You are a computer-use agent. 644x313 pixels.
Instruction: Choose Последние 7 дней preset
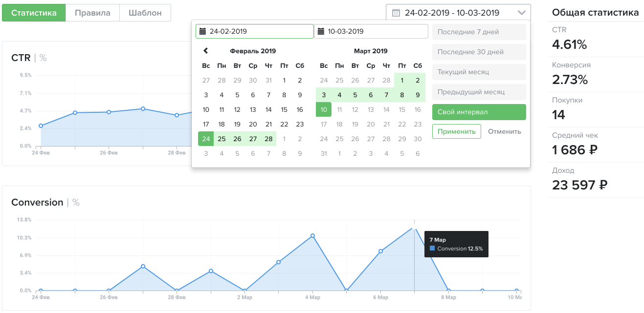click(479, 32)
